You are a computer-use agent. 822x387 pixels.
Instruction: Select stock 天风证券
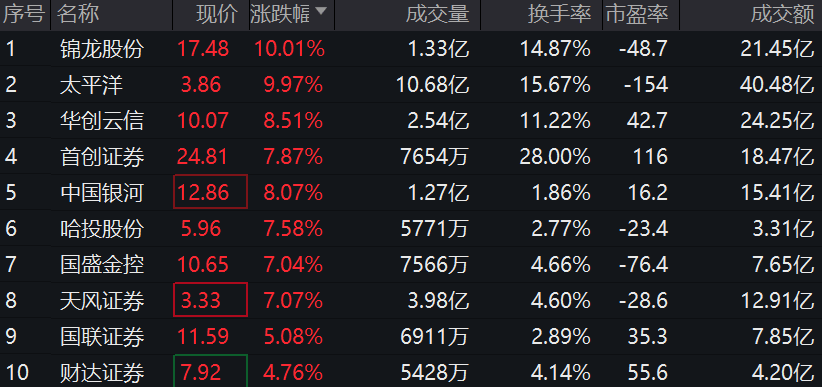pyautogui.click(x=102, y=300)
